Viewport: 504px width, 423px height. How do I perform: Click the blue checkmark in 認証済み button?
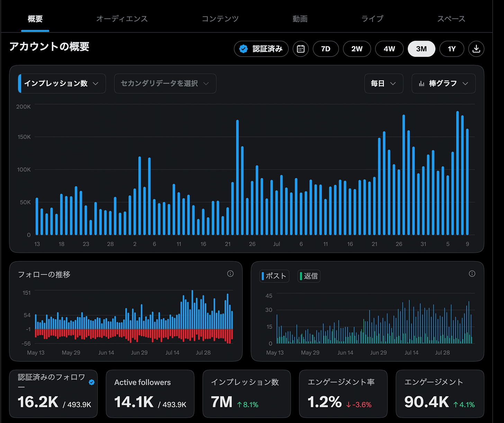[244, 49]
